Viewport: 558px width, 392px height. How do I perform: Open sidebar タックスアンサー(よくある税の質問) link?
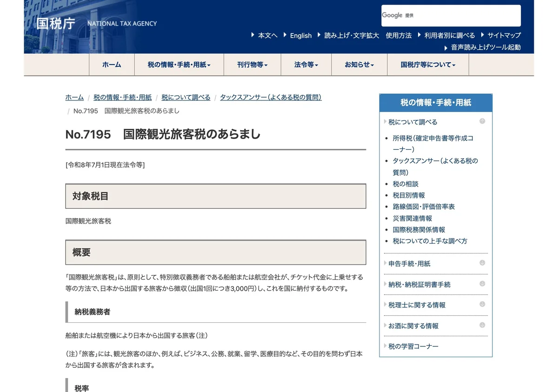click(435, 166)
